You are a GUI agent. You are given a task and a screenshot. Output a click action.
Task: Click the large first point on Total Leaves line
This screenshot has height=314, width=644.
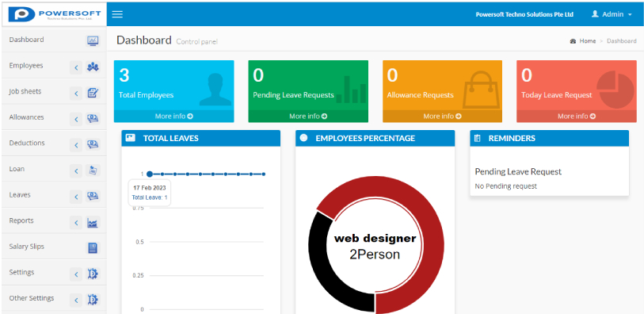coord(150,174)
